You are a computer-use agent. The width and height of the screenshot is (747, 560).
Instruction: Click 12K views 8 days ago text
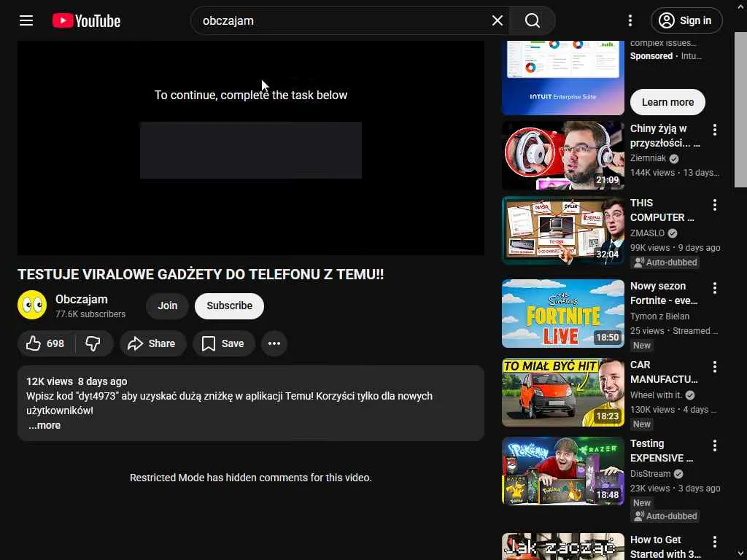click(77, 381)
